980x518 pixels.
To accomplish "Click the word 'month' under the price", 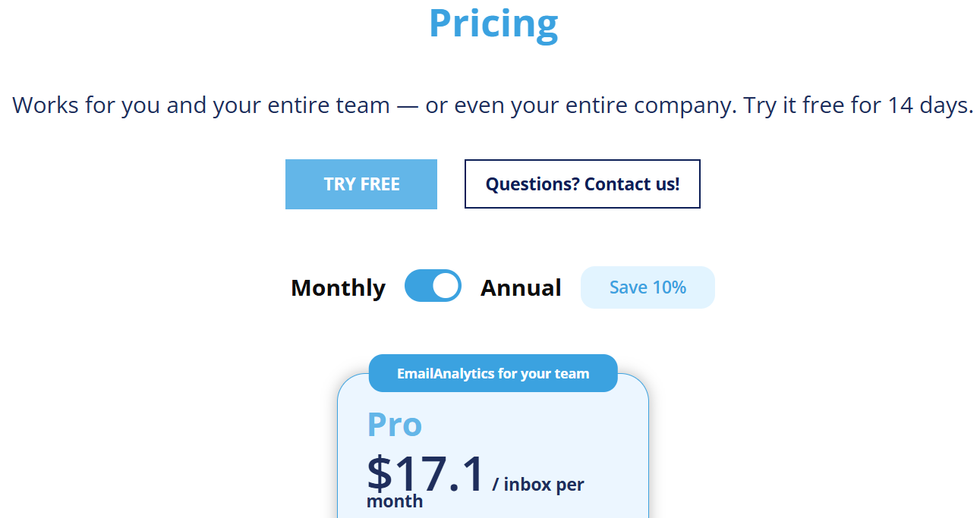I will [395, 501].
